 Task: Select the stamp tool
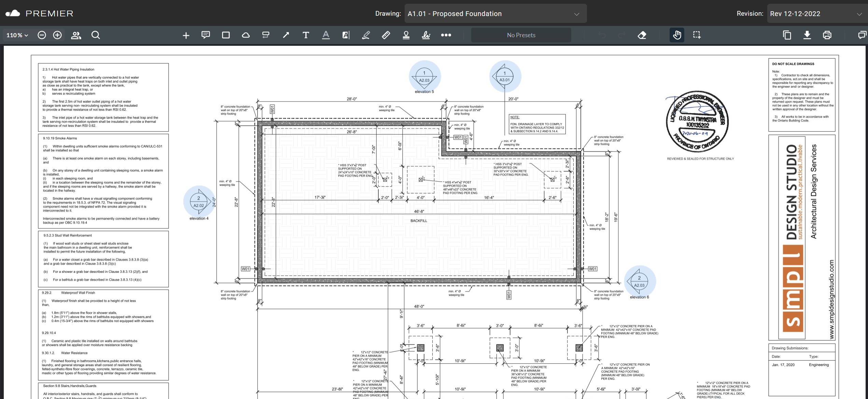pyautogui.click(x=406, y=35)
